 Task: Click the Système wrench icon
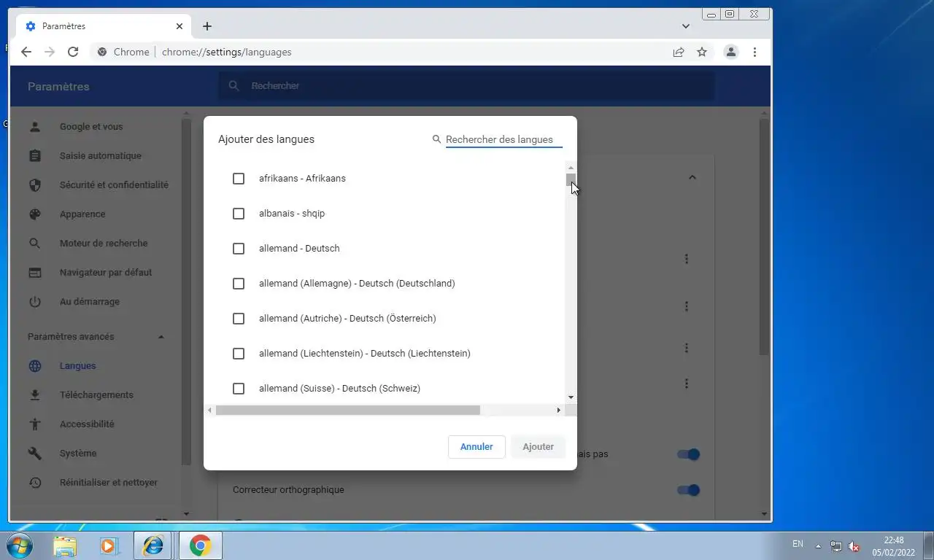[x=35, y=454]
